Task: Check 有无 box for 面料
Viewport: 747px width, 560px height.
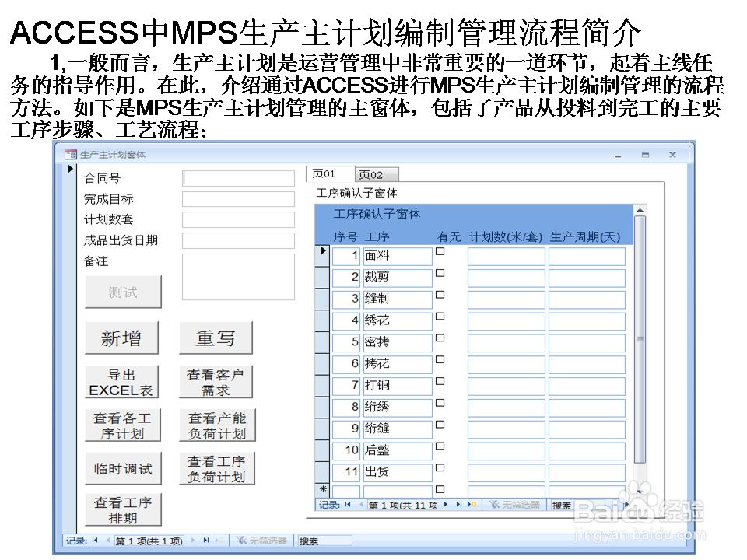Action: pos(440,251)
